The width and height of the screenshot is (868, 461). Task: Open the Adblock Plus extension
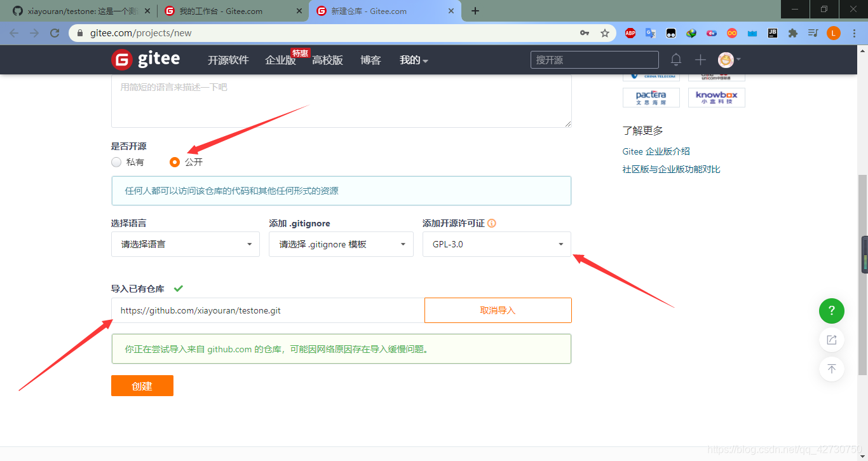630,33
